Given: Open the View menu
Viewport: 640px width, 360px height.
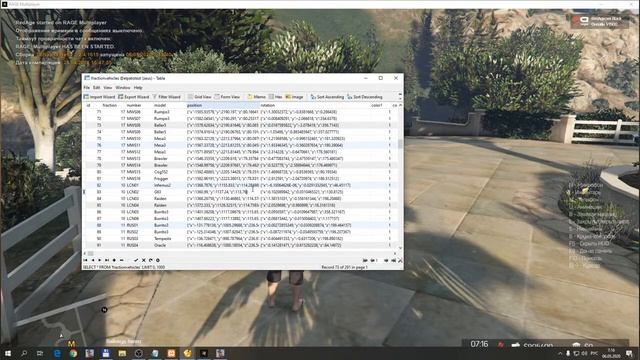Looking at the screenshot, I should [x=108, y=87].
